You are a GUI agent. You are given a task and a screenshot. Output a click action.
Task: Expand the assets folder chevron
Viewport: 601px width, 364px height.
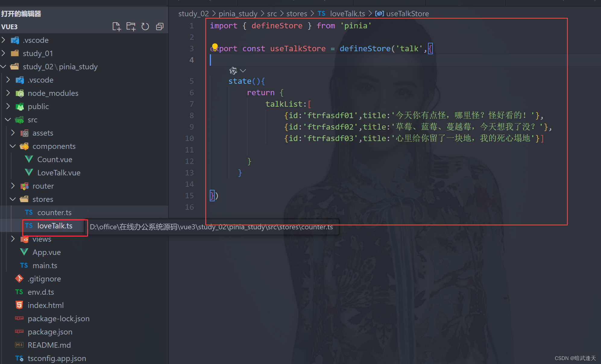(x=13, y=133)
